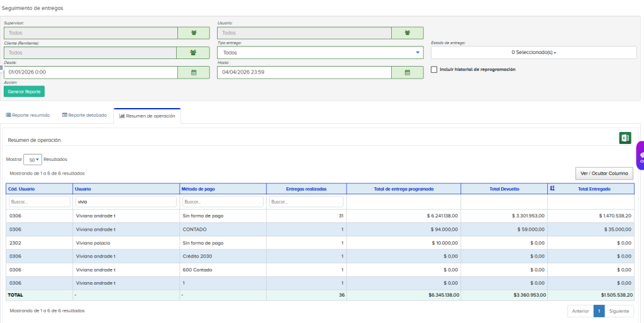Click the code 2302 cell
Screen dimensions: 644x323
coord(40,243)
